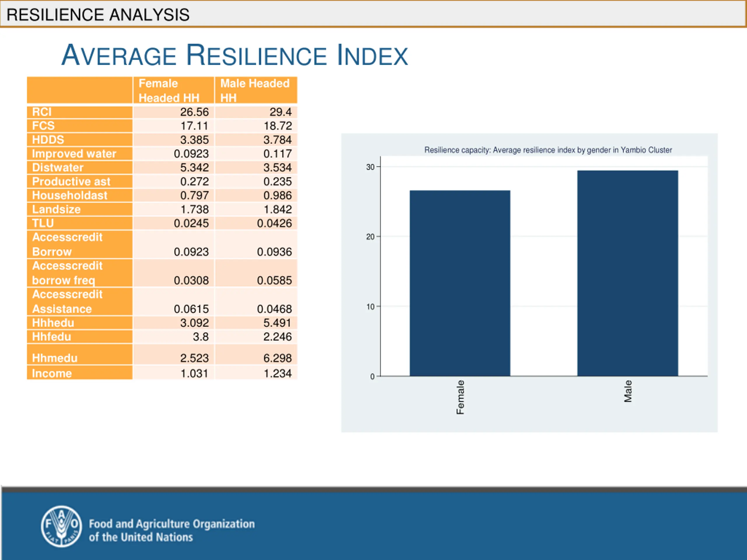Click the y-axis tick label 30
The width and height of the screenshot is (747, 560).
point(371,167)
